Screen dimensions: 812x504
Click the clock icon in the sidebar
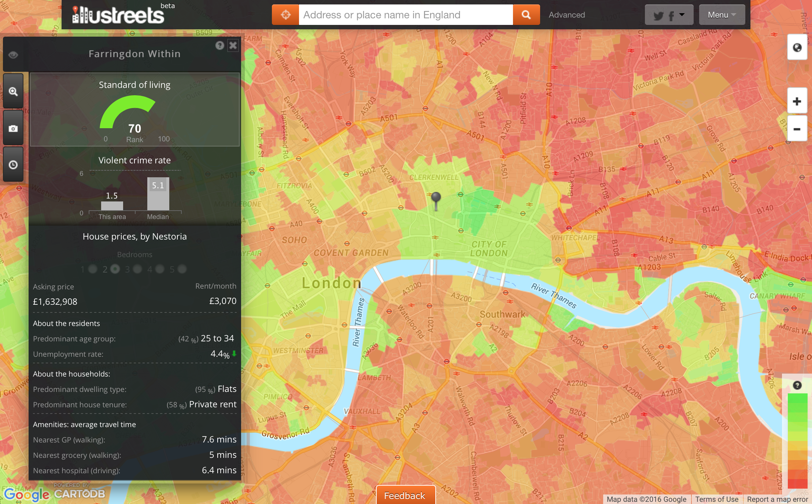13,164
